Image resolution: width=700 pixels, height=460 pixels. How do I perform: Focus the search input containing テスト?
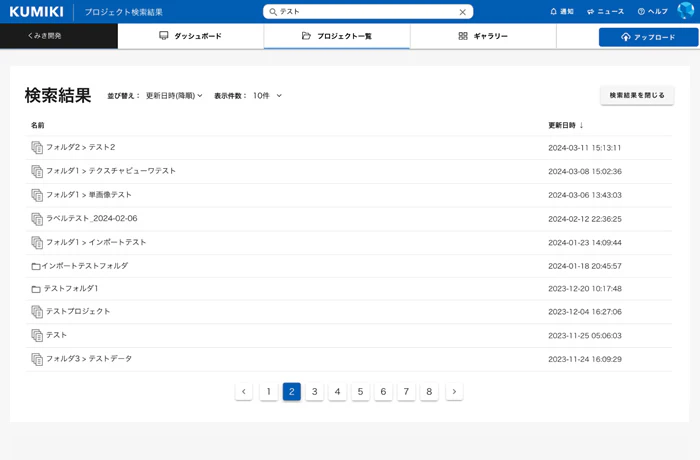pos(368,12)
